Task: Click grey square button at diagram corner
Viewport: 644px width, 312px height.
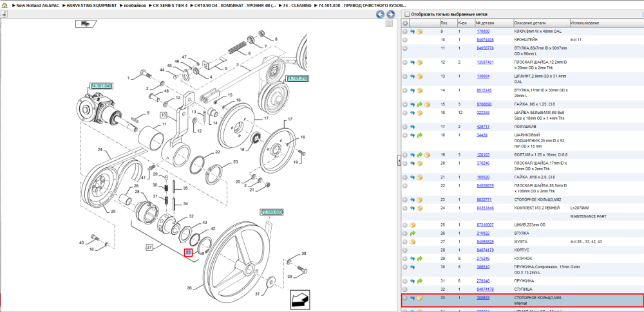Action: 390,23
